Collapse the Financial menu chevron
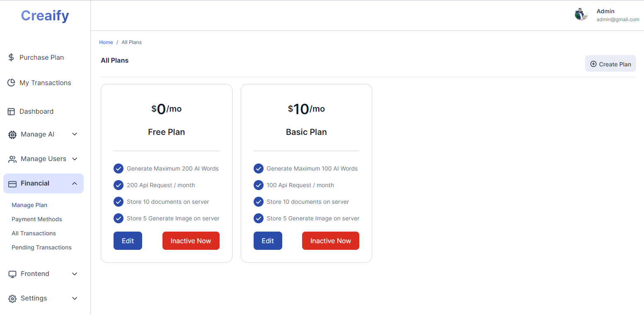 pos(75,183)
